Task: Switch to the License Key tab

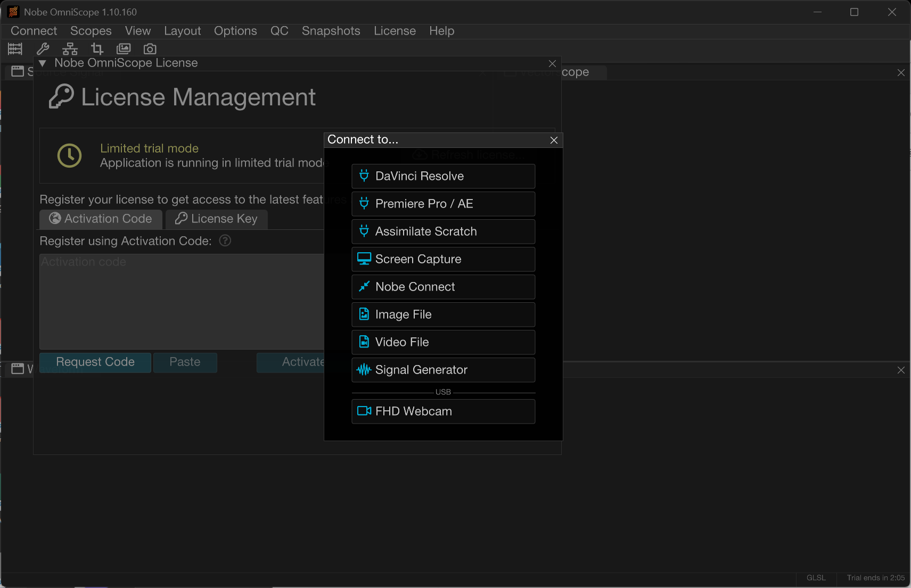Action: tap(216, 219)
